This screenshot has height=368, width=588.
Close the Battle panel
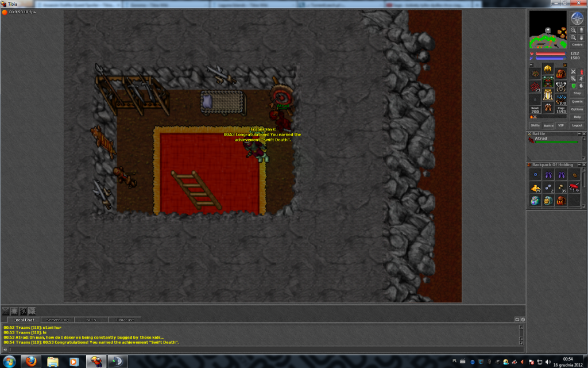coord(583,133)
